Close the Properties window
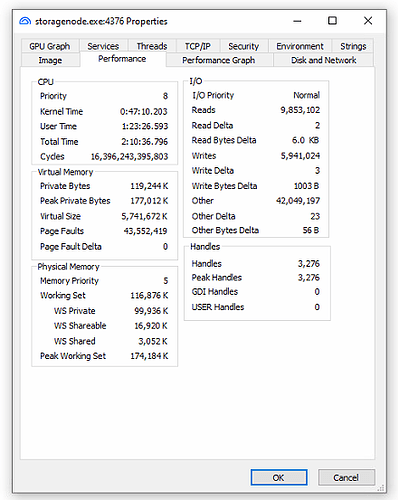The width and height of the screenshot is (398, 500). 368,21
